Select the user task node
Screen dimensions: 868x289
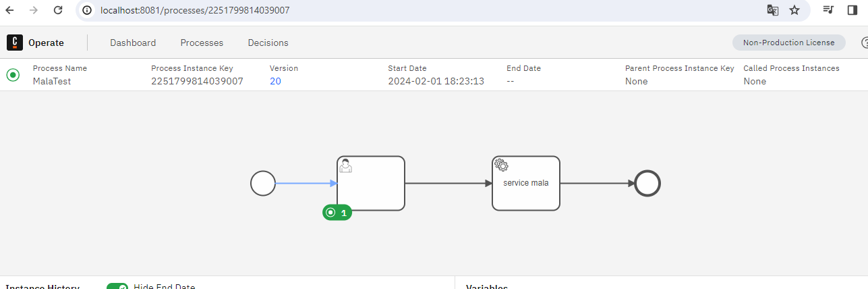[x=371, y=183]
